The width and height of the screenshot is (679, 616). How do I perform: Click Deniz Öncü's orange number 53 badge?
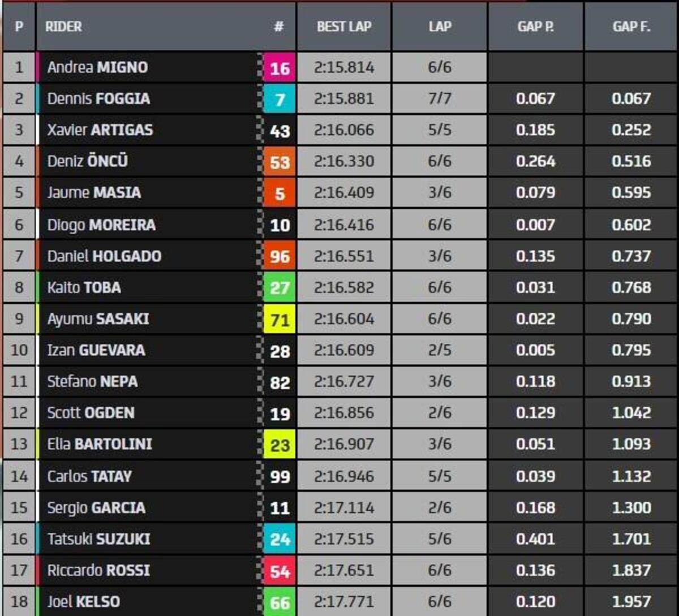(x=280, y=162)
